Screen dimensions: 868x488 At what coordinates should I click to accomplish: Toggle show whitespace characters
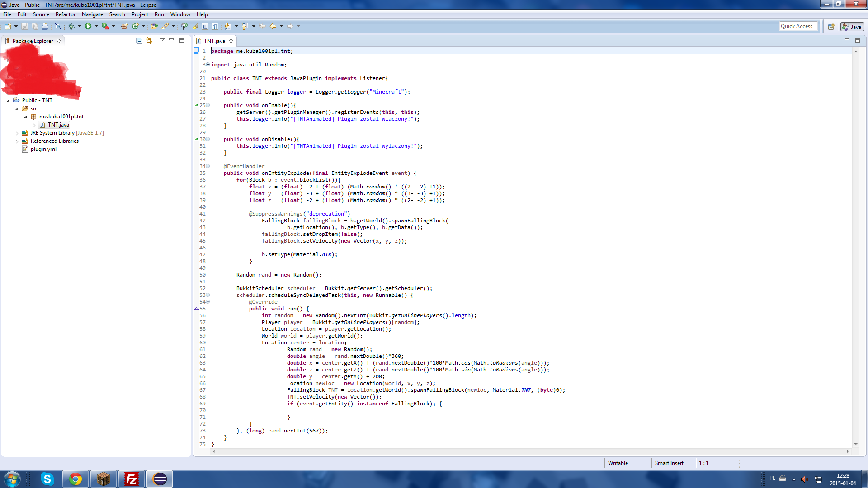(x=215, y=26)
